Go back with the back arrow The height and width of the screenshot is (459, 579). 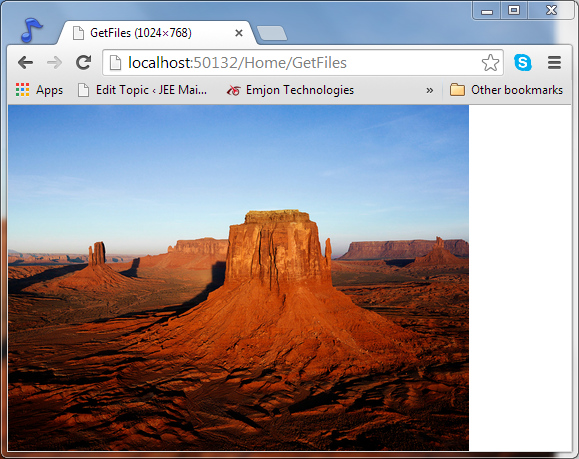click(25, 62)
